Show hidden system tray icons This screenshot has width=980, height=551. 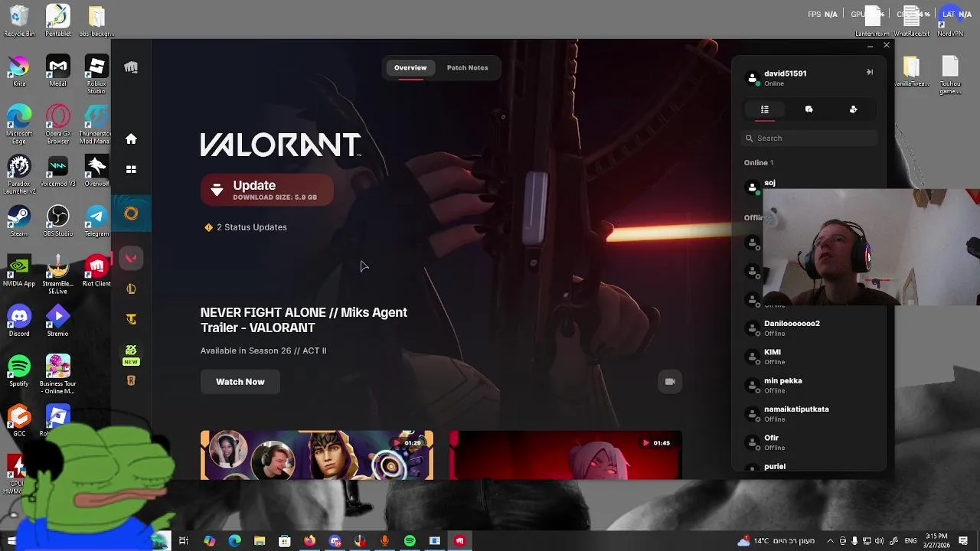[830, 541]
